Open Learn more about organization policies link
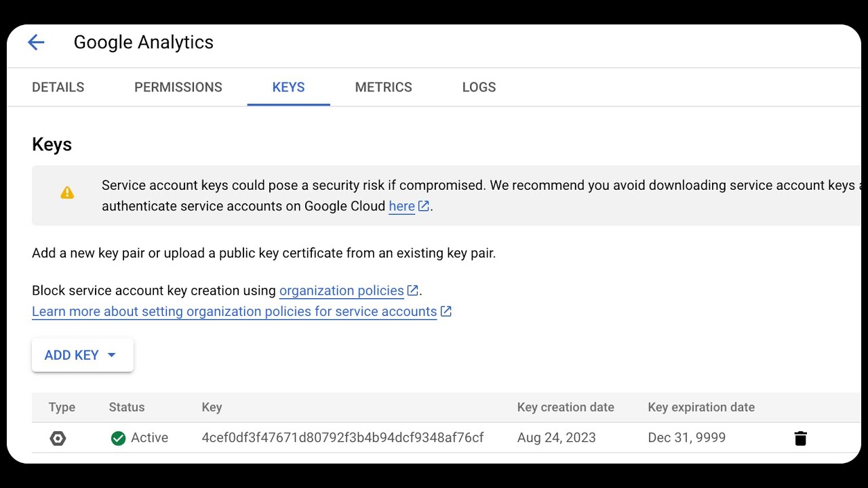The image size is (868, 488). 234,312
